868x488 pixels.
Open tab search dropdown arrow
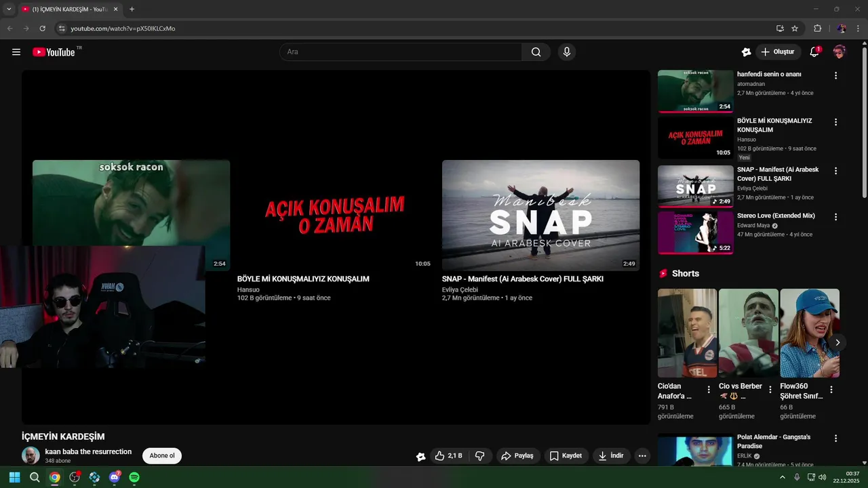pos(9,9)
